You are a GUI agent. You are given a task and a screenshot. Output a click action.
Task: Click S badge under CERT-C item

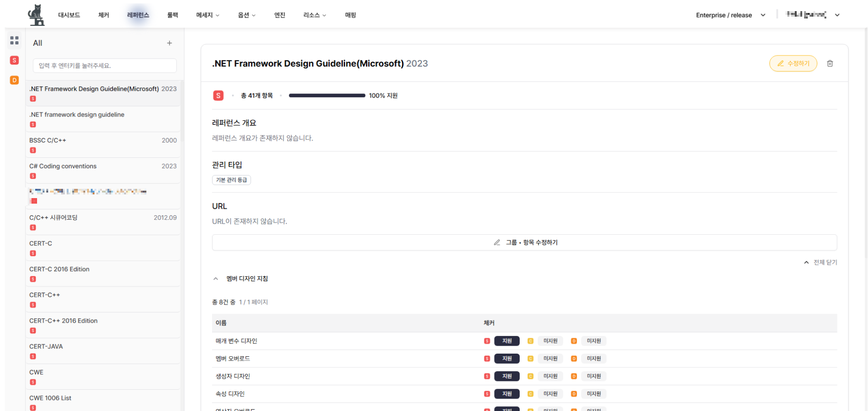33,253
